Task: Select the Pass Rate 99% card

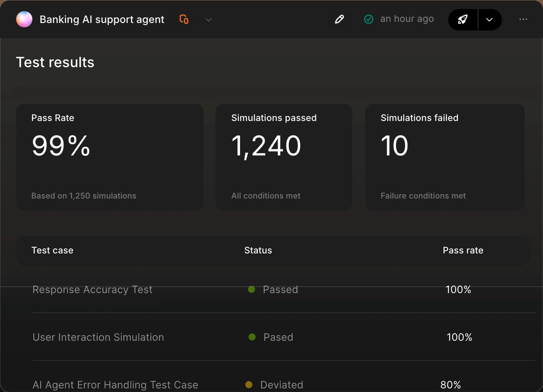Action: click(110, 157)
